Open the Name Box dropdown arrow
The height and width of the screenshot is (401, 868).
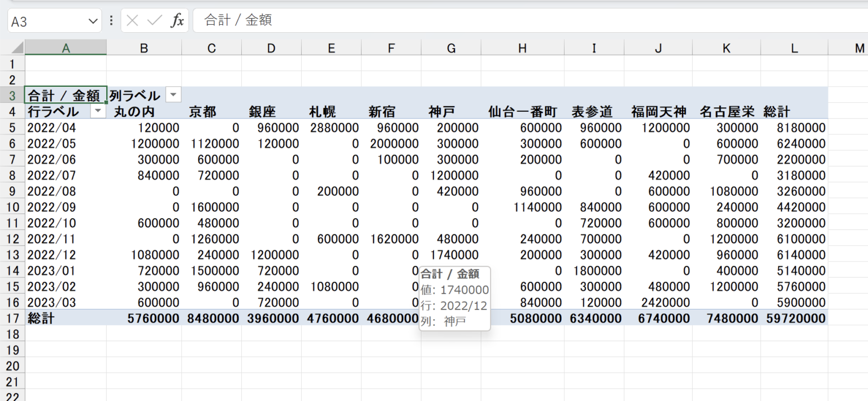point(93,21)
